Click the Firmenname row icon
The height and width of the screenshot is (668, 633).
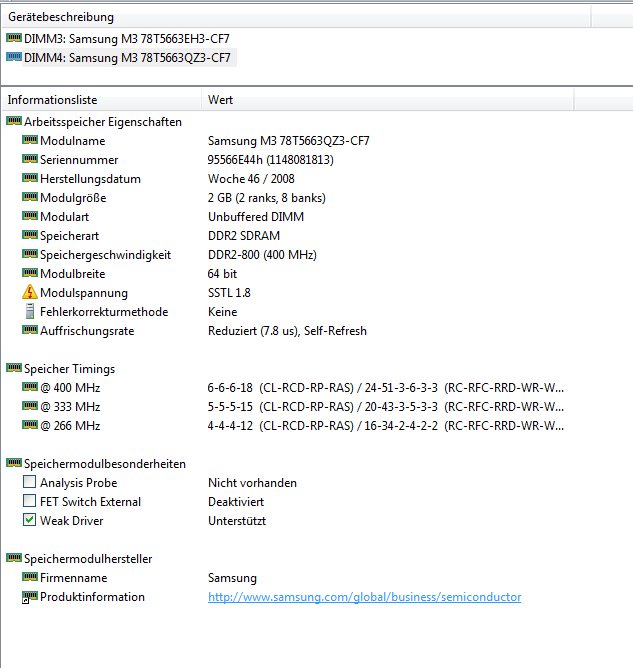(x=30, y=577)
